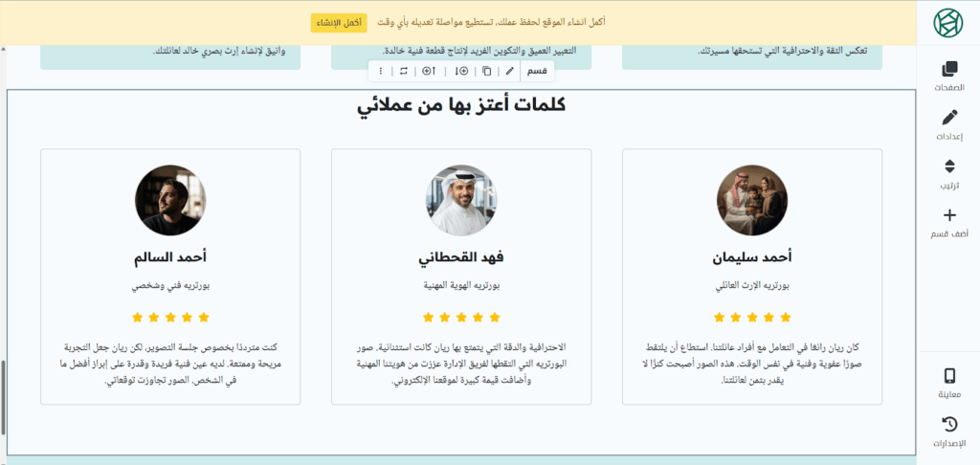Click the add section below icon
Screen dimensions: 980x465
click(x=461, y=72)
